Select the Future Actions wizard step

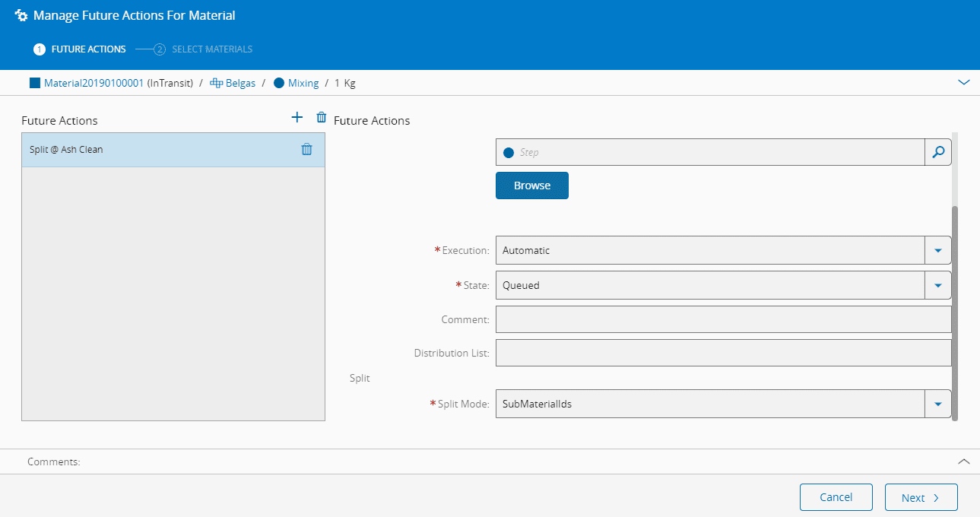coord(87,49)
